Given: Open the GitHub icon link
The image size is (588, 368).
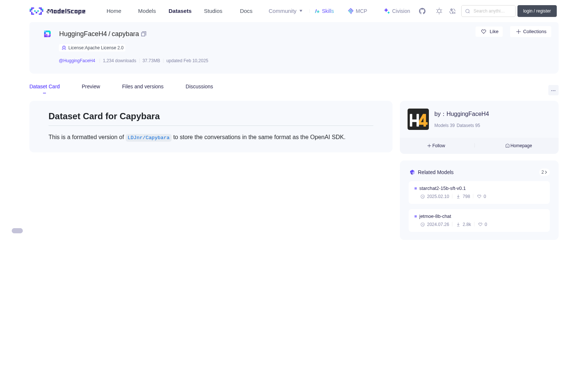Looking at the screenshot, I should coord(422,11).
